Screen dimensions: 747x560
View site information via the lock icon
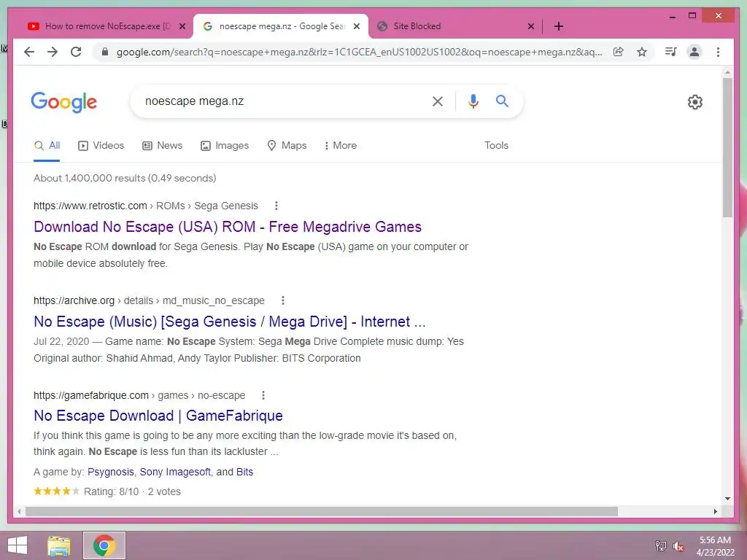pyautogui.click(x=105, y=52)
